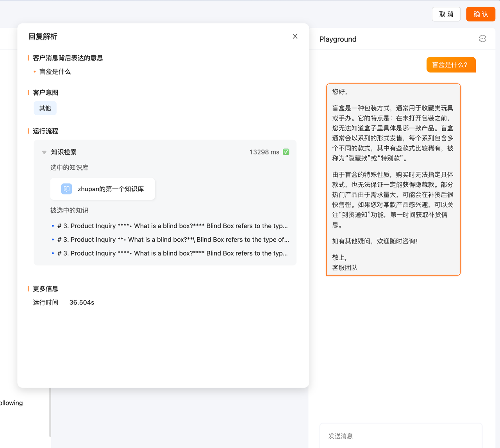Click the second knowledge item with backslash

(x=173, y=240)
